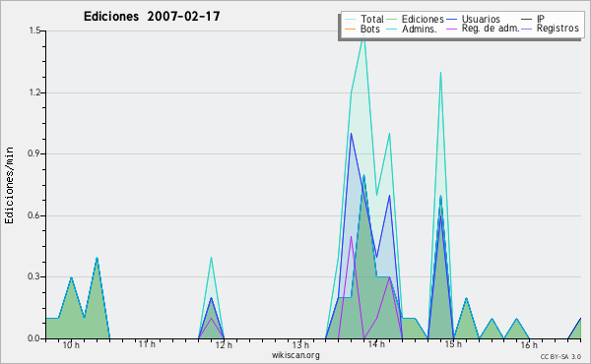Image resolution: width=591 pixels, height=364 pixels.
Task: Click the 10 h axis label
Action: point(71,345)
